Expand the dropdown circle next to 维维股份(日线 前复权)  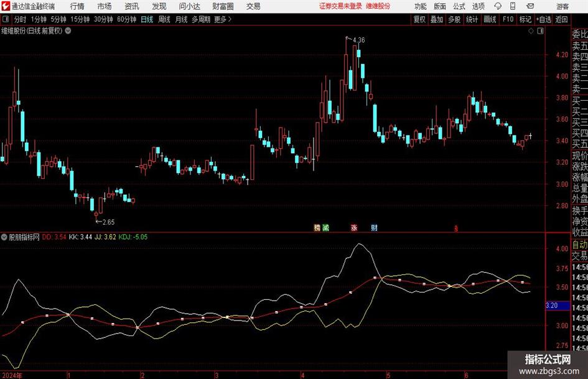click(68, 30)
